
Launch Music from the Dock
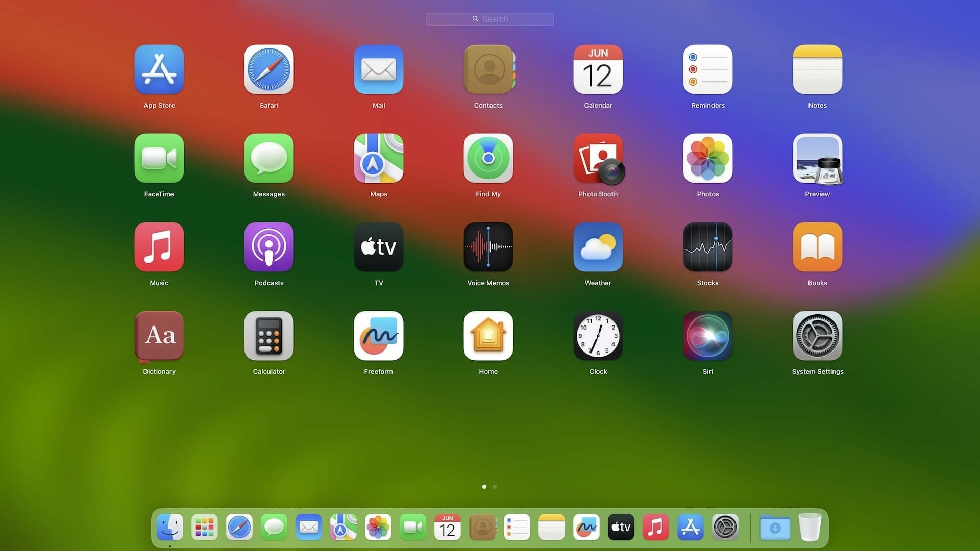click(656, 527)
